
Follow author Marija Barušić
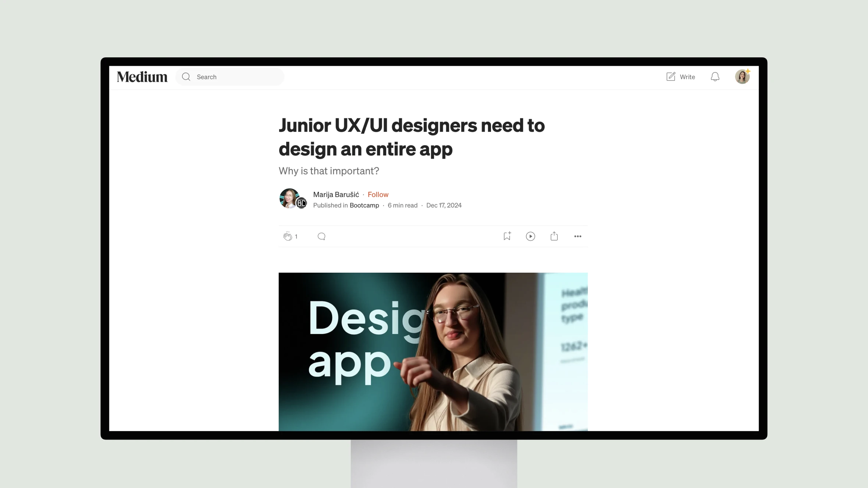[377, 194]
